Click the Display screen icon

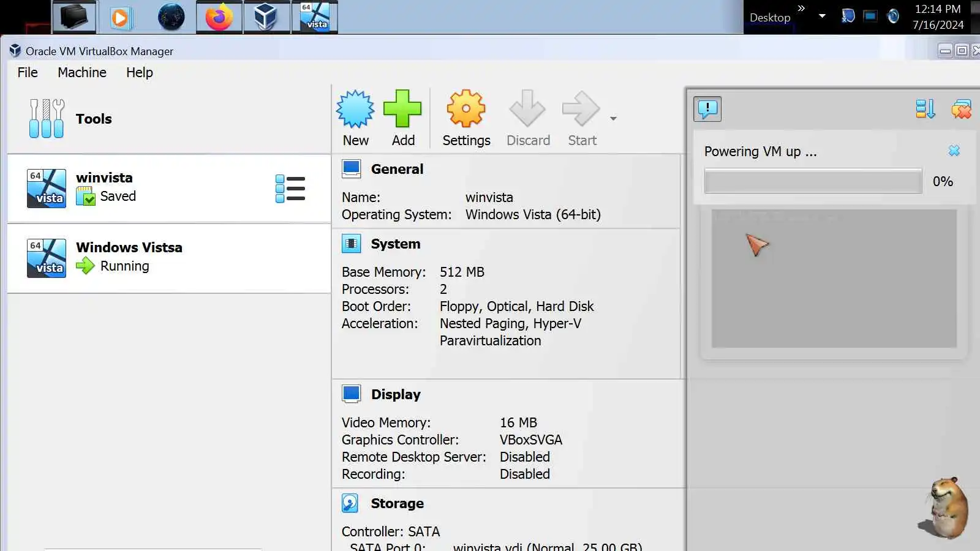[352, 394]
